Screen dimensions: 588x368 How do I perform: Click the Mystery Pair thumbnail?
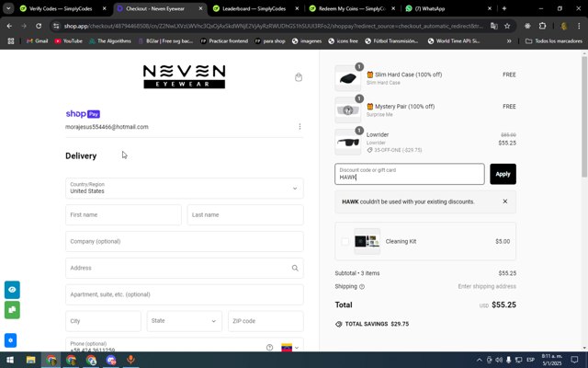coord(347,110)
